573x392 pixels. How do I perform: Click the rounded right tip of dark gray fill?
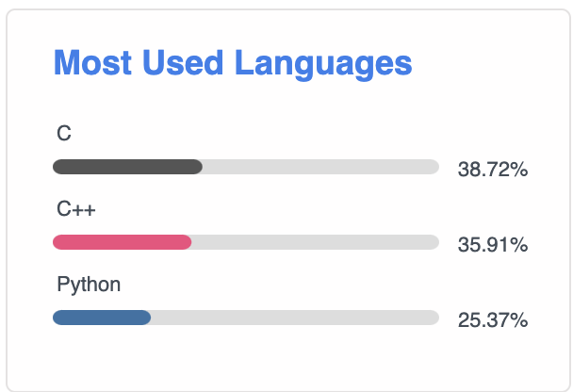[x=199, y=167]
